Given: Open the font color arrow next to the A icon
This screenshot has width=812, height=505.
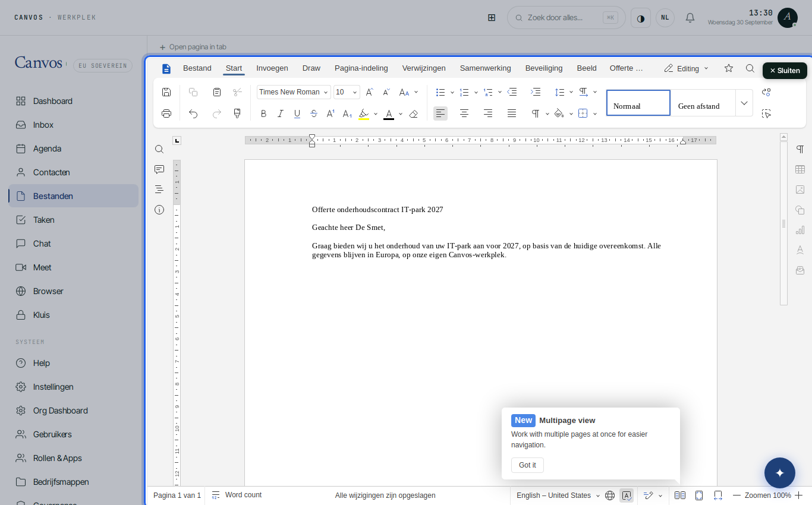Looking at the screenshot, I should (401, 113).
